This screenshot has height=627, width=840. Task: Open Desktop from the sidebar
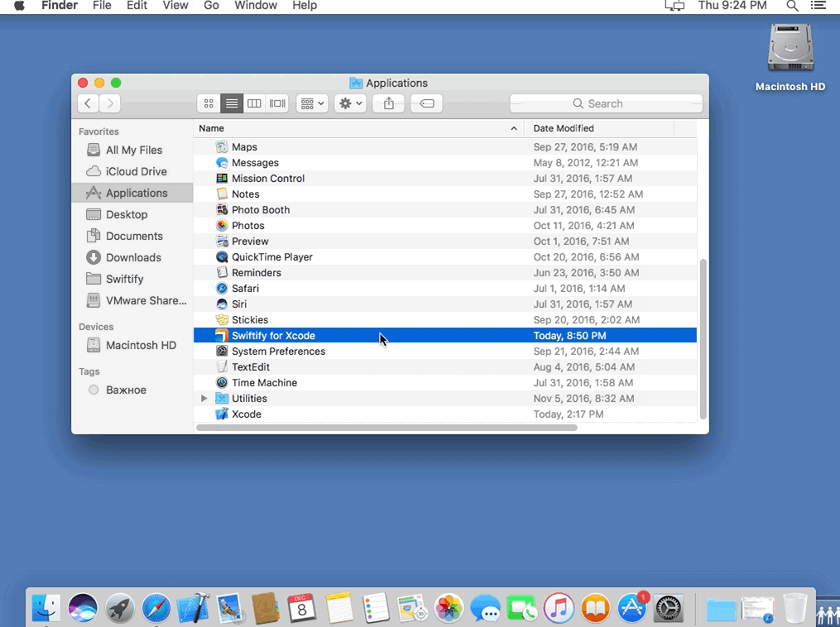(x=132, y=214)
